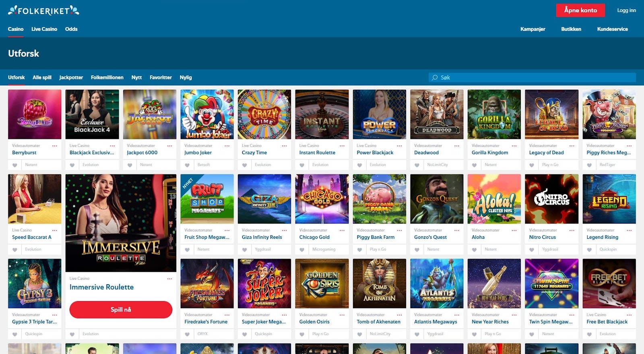
Task: Click three-dot icon on Golden Osiris
Action: (342, 315)
